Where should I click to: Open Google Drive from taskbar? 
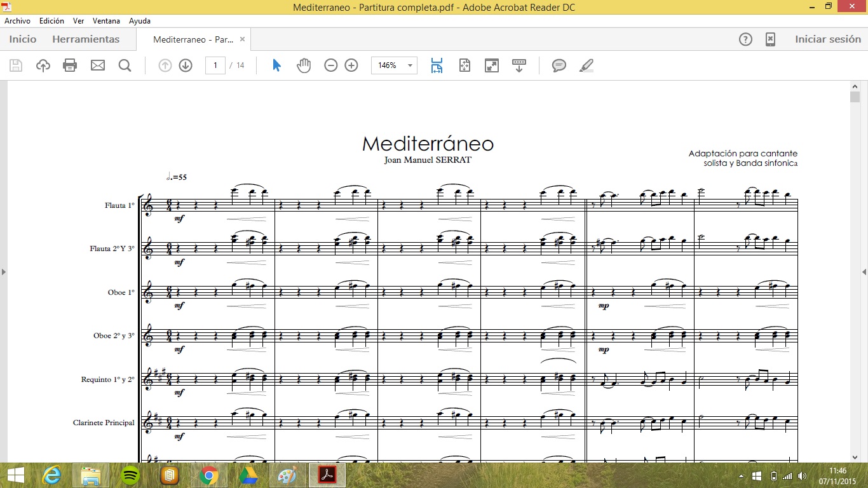point(248,475)
